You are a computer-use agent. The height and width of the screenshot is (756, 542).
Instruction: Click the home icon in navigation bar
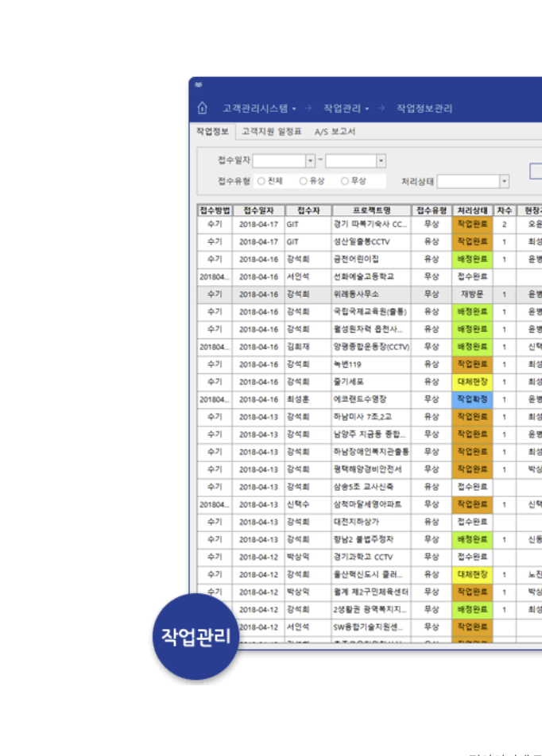(202, 108)
